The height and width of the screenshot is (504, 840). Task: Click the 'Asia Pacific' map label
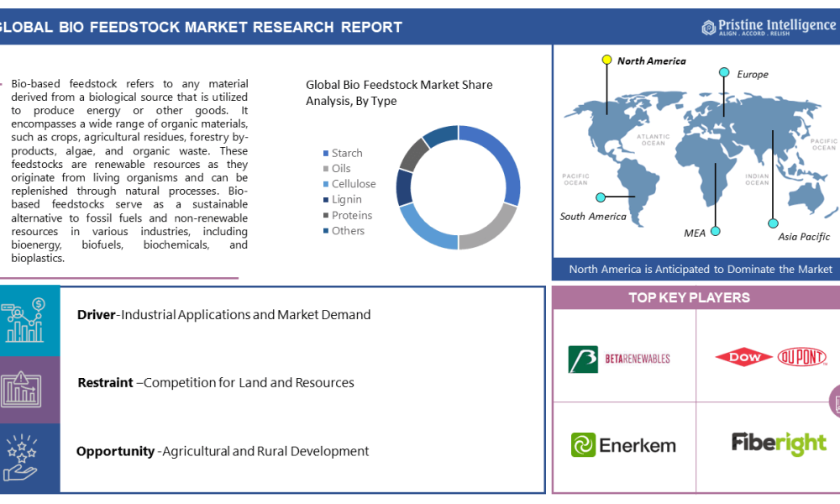tap(804, 237)
